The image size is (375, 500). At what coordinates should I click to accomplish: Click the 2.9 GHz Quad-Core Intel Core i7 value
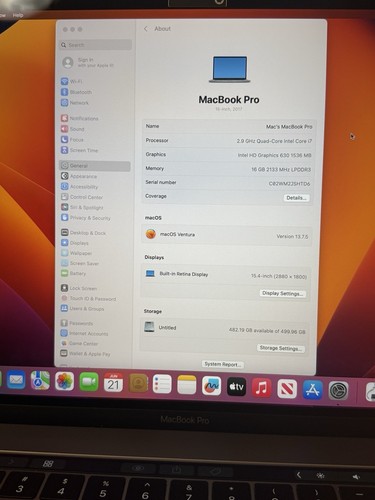[x=274, y=141]
